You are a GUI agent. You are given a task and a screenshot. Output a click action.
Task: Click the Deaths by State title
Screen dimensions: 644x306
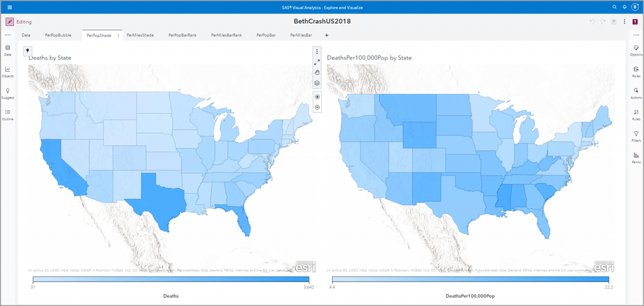pyautogui.click(x=50, y=58)
